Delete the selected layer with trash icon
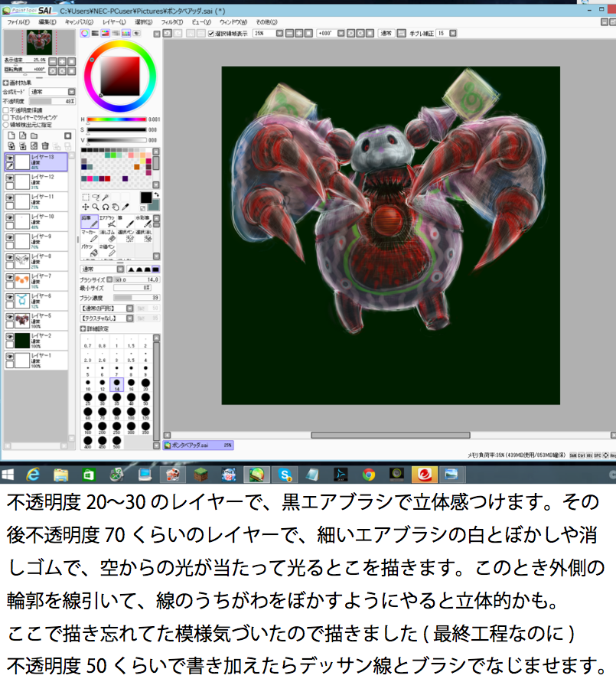The width and height of the screenshot is (616, 682). [x=45, y=146]
